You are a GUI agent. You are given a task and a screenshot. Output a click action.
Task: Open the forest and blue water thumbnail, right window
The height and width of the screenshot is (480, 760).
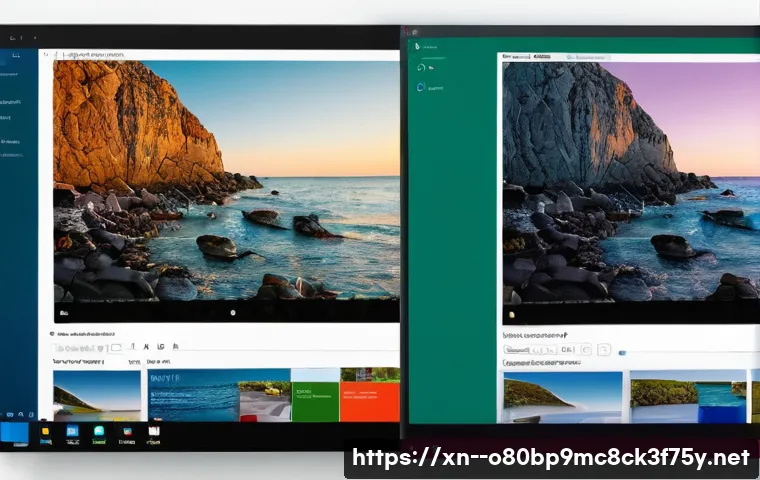688,397
